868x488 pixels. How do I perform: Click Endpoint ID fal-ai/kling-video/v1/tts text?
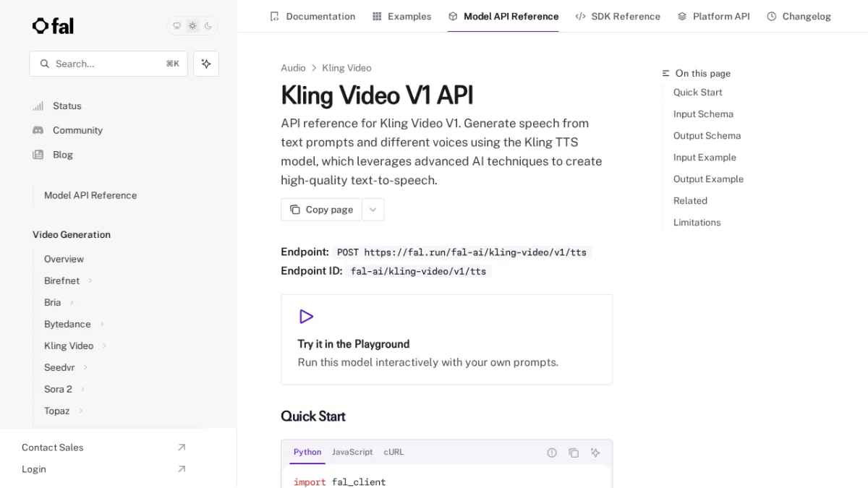(x=418, y=271)
